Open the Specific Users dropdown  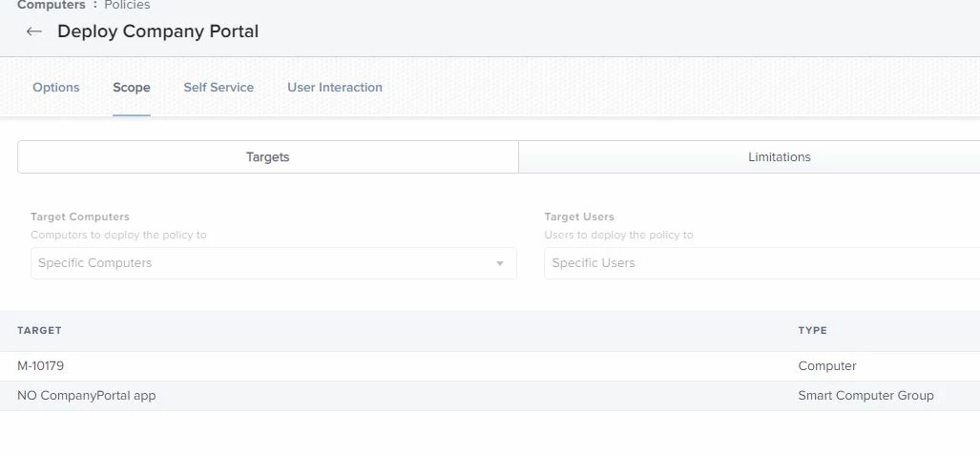[x=761, y=263]
